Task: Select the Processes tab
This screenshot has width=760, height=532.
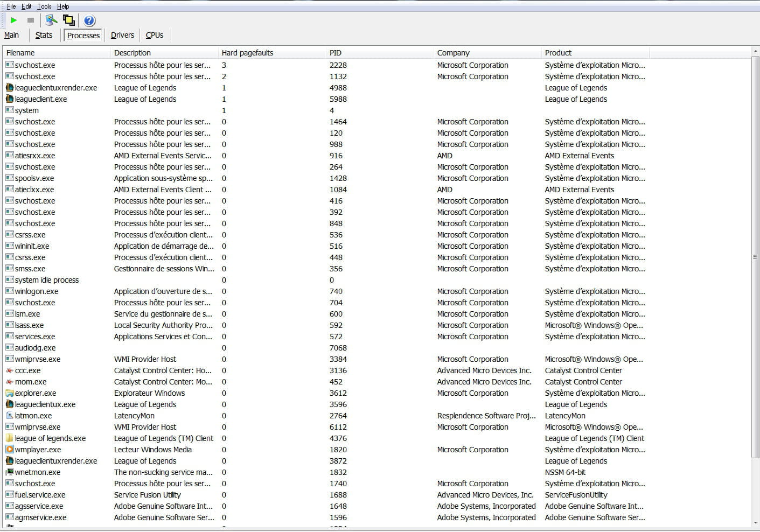Action: pyautogui.click(x=83, y=36)
